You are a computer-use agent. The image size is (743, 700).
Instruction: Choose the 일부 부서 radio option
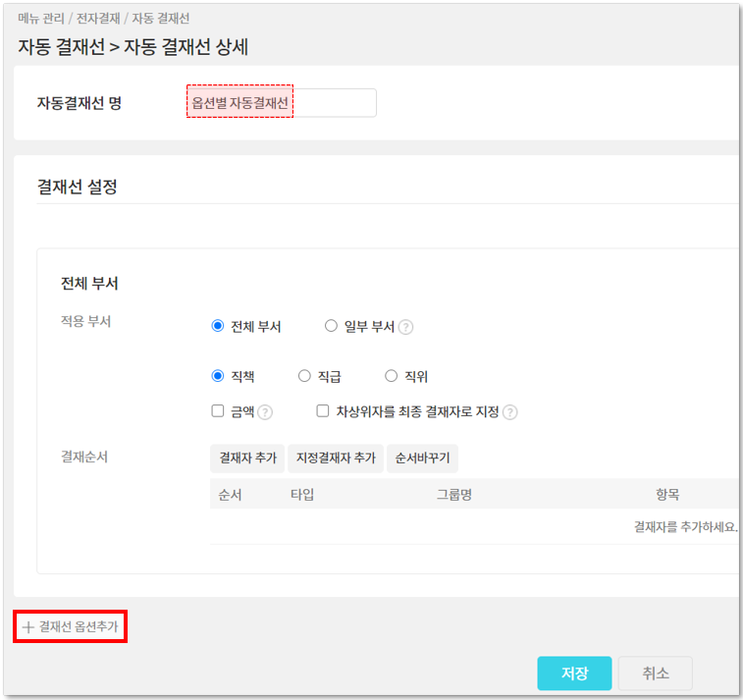click(331, 326)
